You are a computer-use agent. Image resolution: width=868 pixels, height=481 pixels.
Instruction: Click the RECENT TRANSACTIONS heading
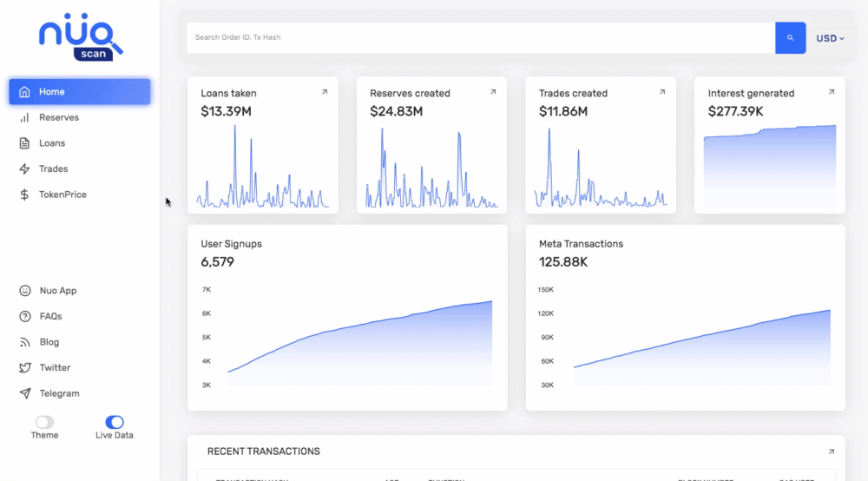tap(264, 451)
